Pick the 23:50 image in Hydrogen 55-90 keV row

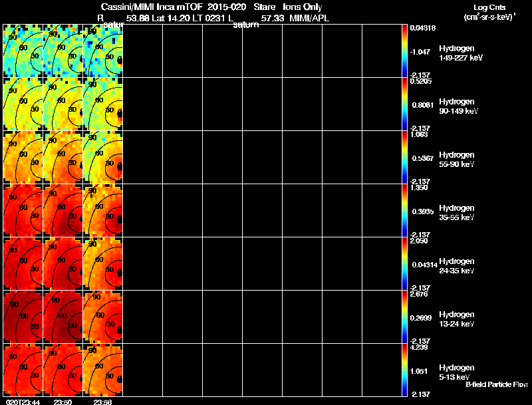coord(63,157)
